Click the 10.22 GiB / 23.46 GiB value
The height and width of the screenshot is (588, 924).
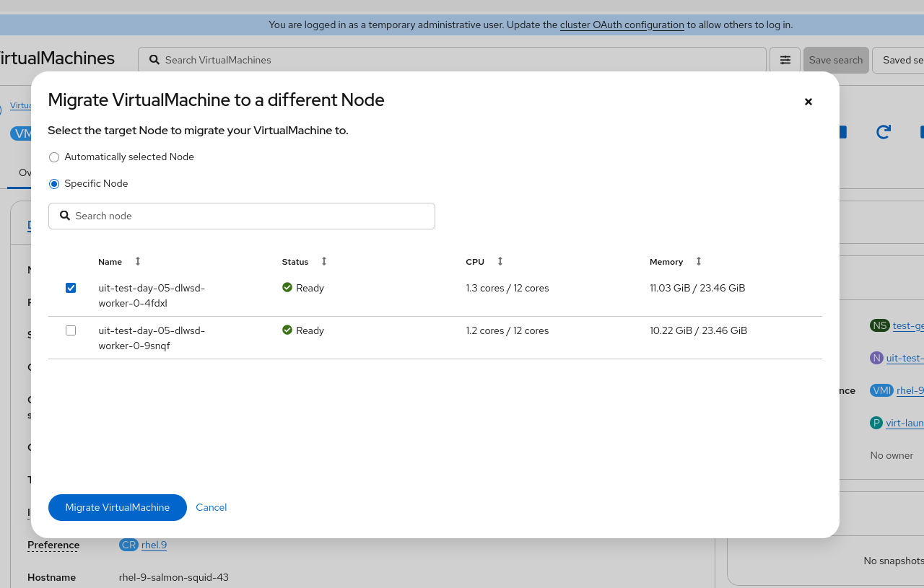tap(698, 330)
